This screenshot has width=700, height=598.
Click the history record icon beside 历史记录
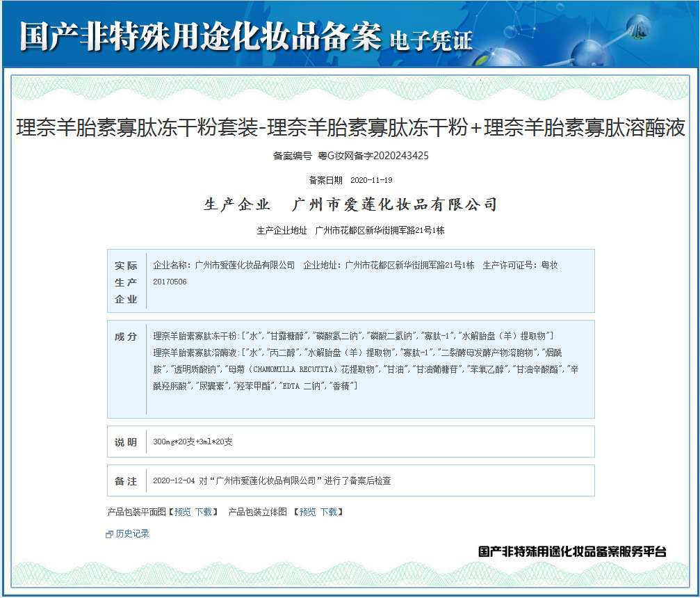click(109, 534)
